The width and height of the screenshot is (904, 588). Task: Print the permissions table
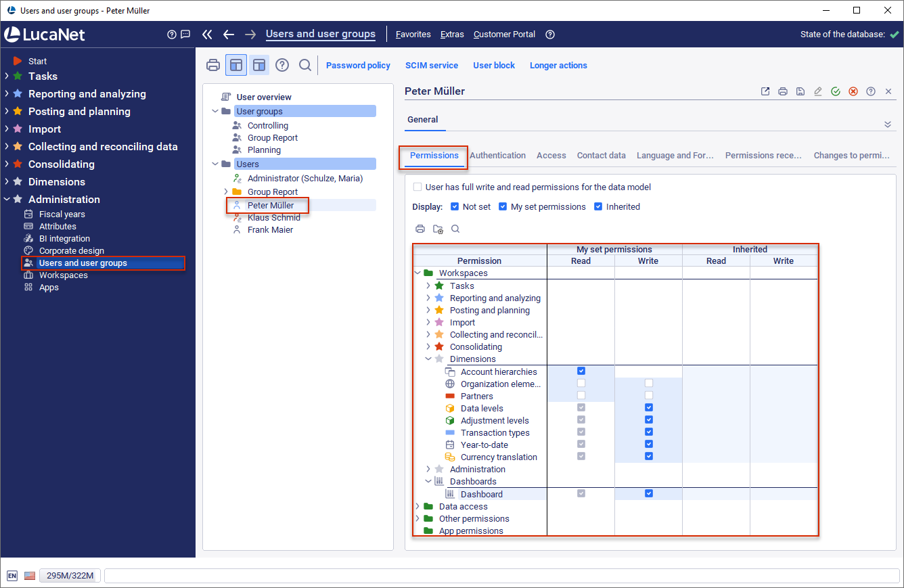[x=420, y=229]
